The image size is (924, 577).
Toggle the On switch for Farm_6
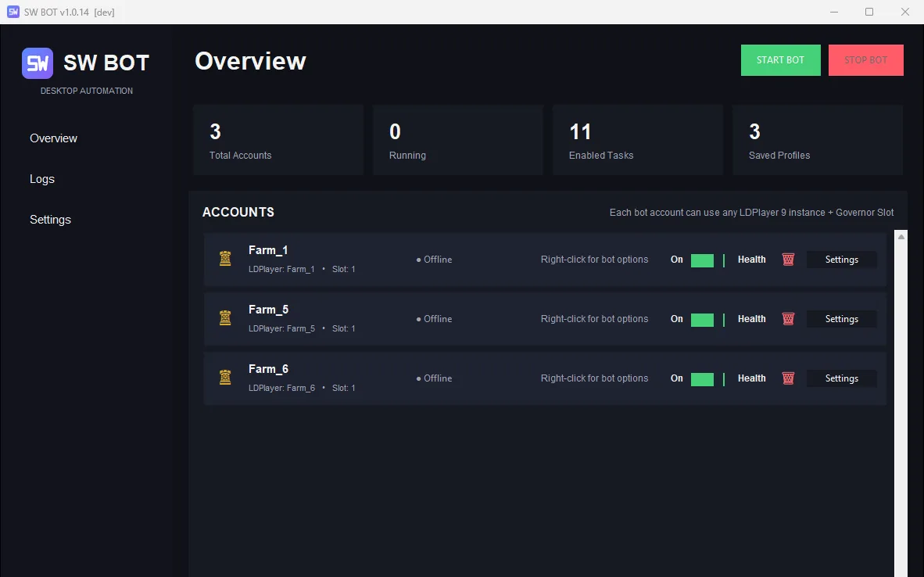[x=702, y=379]
